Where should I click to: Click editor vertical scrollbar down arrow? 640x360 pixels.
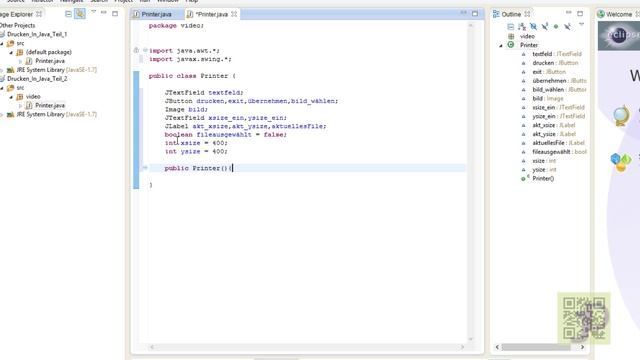click(x=471, y=339)
